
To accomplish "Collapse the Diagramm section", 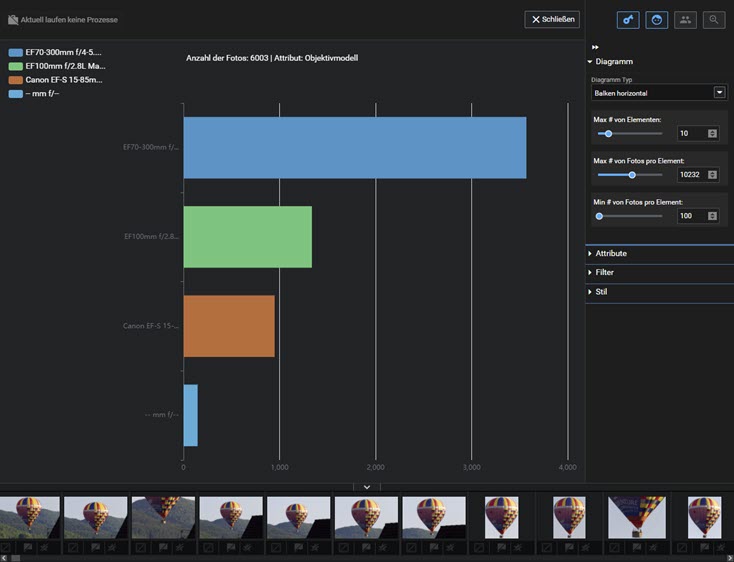I will click(610, 62).
